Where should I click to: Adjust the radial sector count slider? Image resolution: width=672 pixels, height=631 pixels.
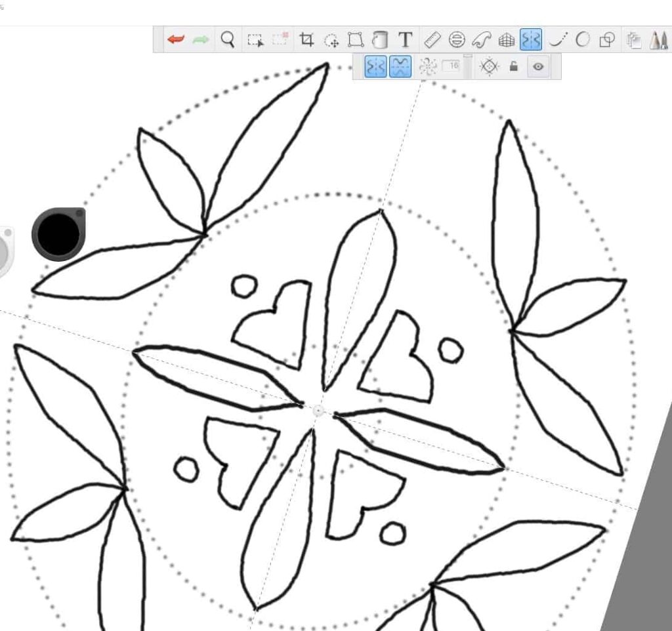point(468,66)
